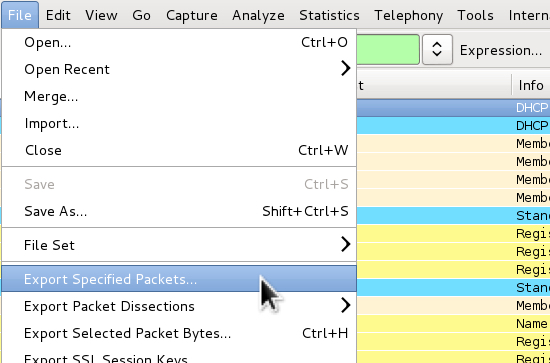Open the Analyze menu
Viewport: 550px width, 363px height.
point(258,15)
